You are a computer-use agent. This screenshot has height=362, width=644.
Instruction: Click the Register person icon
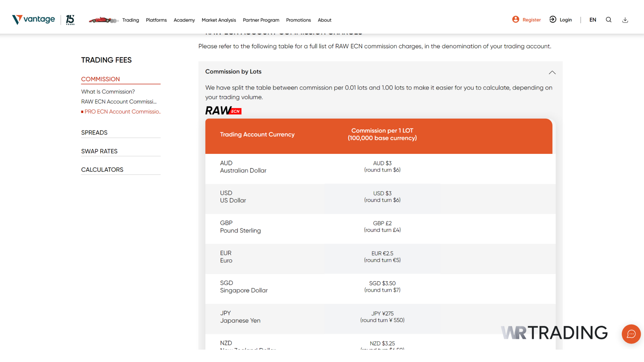[516, 19]
